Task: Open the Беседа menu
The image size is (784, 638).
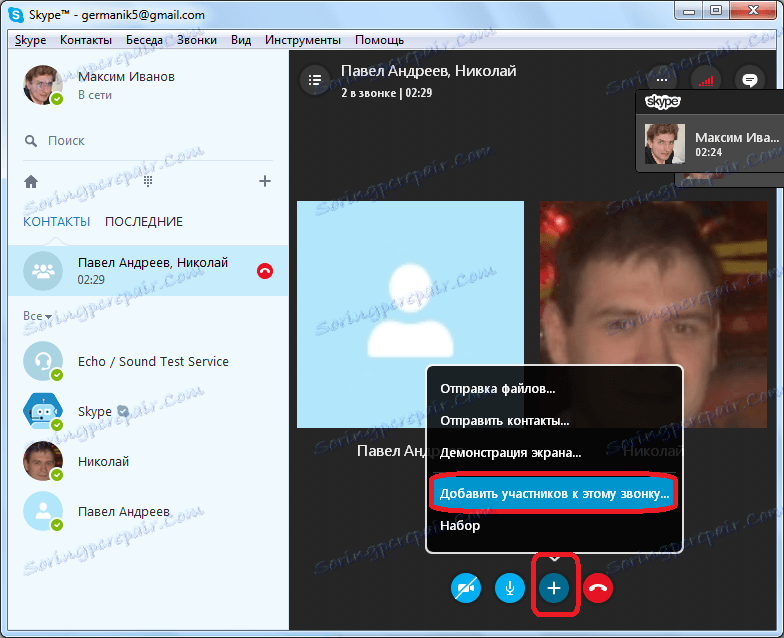Action: pos(144,40)
